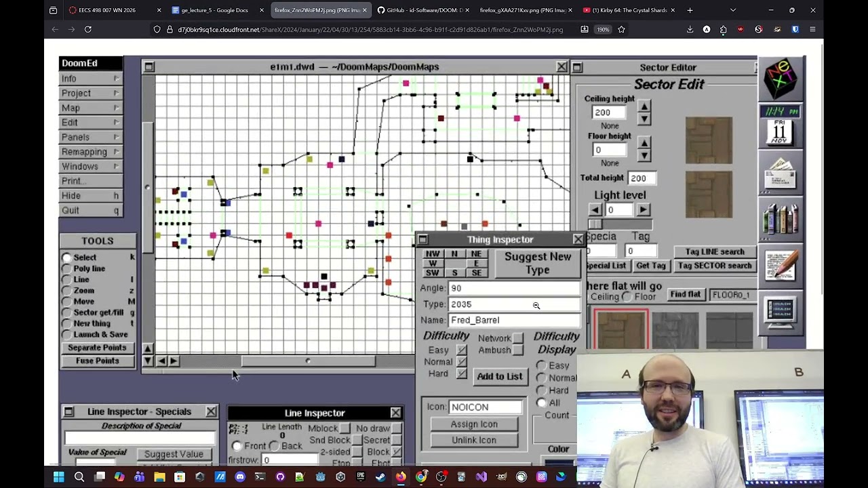Choose the Poly line tool
Screen dimensions: 868x488
pyautogui.click(x=66, y=268)
